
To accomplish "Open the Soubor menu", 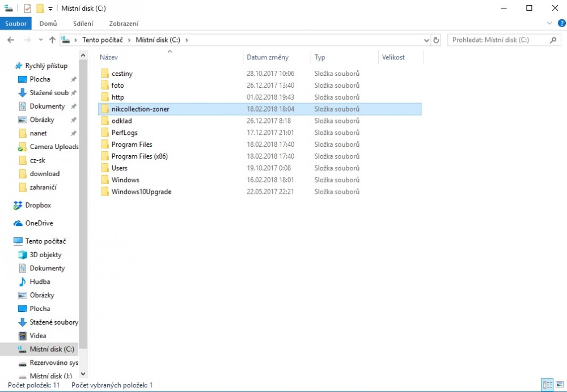I will pyautogui.click(x=16, y=23).
